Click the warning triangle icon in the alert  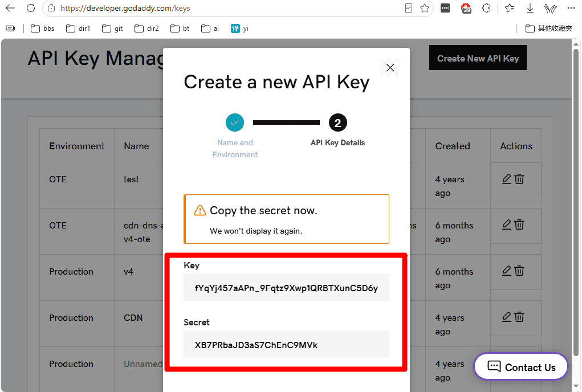tap(200, 210)
